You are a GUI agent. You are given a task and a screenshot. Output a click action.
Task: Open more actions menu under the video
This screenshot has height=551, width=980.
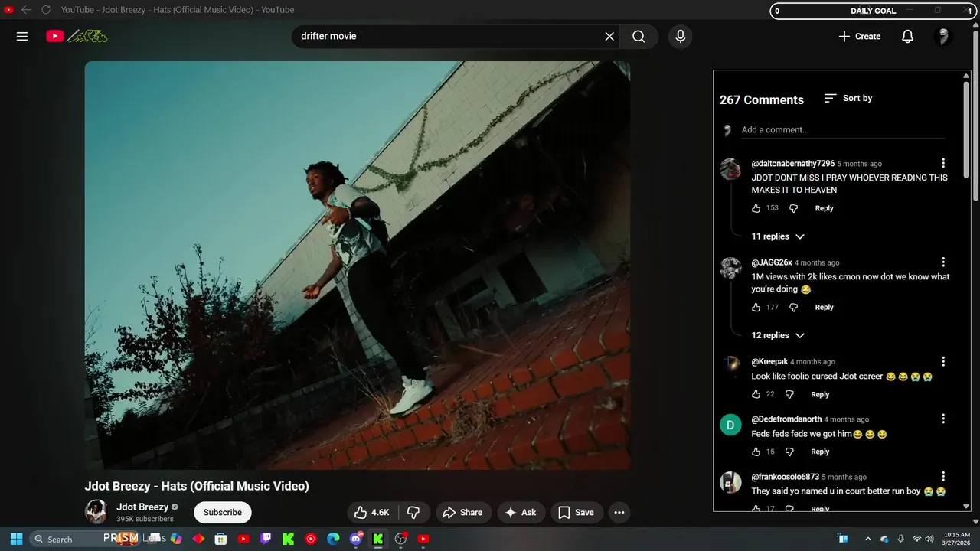coord(619,512)
